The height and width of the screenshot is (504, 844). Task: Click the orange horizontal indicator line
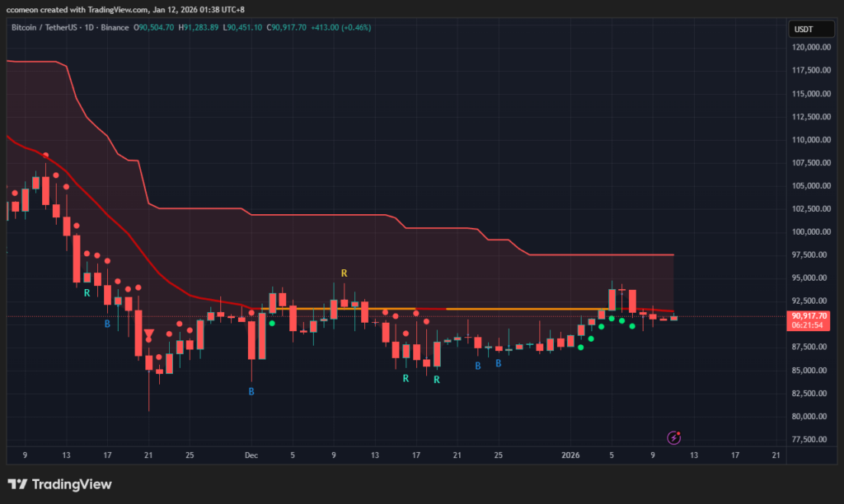(x=511, y=309)
